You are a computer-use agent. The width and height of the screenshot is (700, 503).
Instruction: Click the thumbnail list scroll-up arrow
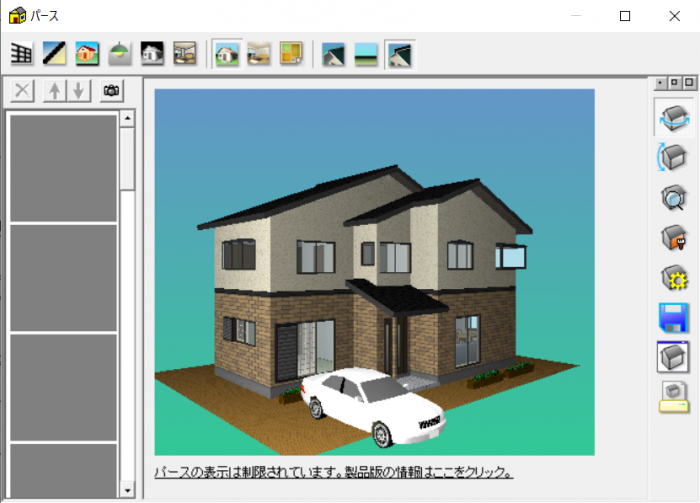pos(127,119)
